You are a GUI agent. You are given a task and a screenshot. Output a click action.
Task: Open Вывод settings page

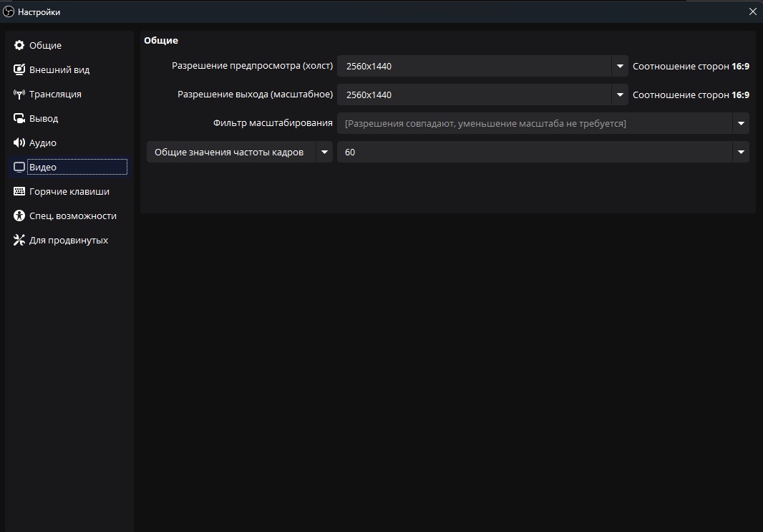(x=69, y=118)
